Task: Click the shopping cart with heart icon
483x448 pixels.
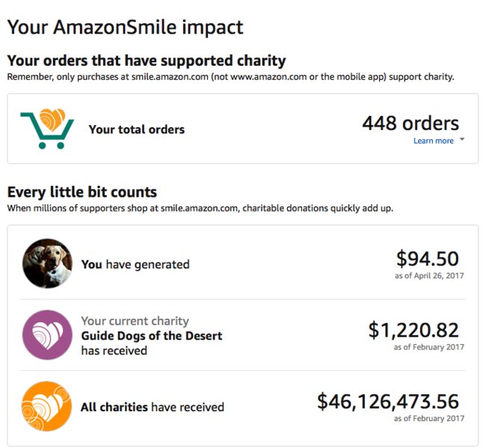Action: 47,129
